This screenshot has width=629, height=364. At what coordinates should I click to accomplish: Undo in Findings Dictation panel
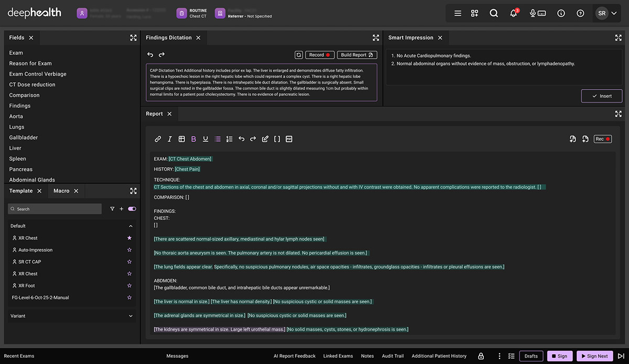click(x=150, y=55)
